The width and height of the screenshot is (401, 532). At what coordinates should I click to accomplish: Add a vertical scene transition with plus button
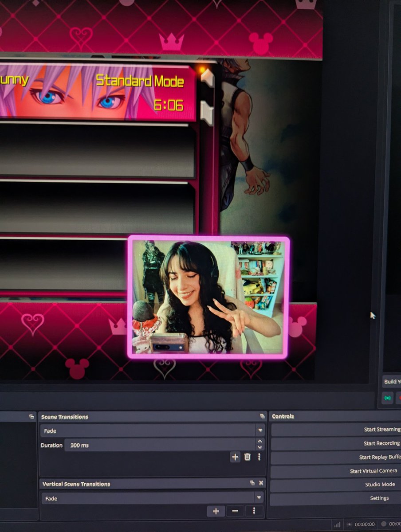click(216, 511)
